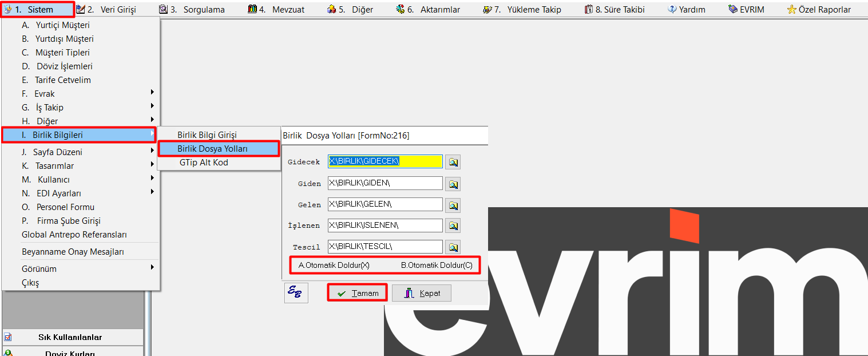This screenshot has height=356, width=868.
Task: Expand the N. EDI Ayarları submenu
Action: 81,193
